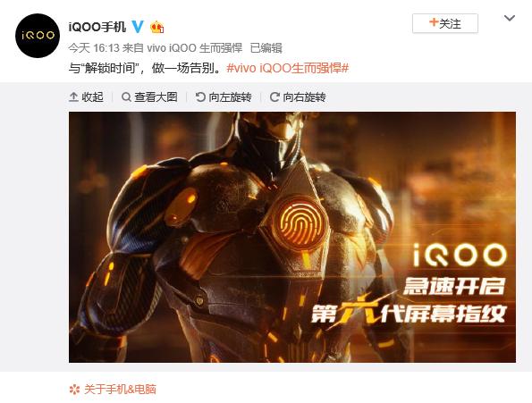This screenshot has width=532, height=403.
Task: Expand the post options chevron menu
Action: (510, 18)
